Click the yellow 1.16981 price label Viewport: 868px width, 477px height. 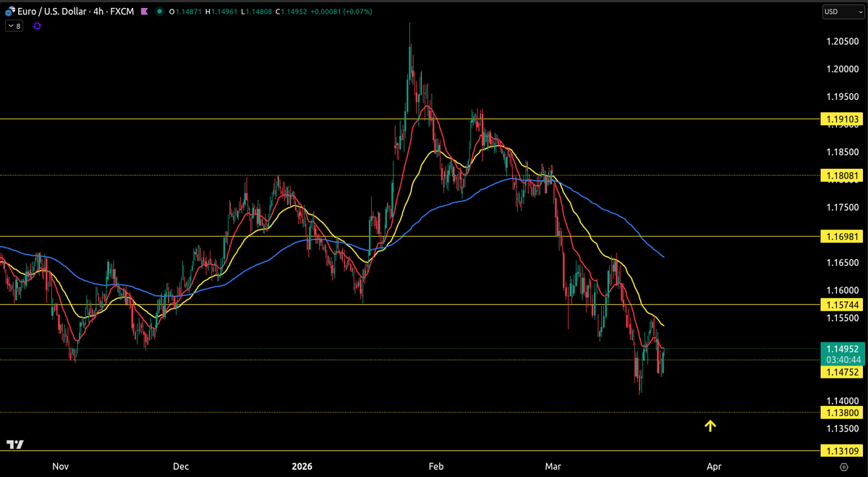click(x=841, y=237)
